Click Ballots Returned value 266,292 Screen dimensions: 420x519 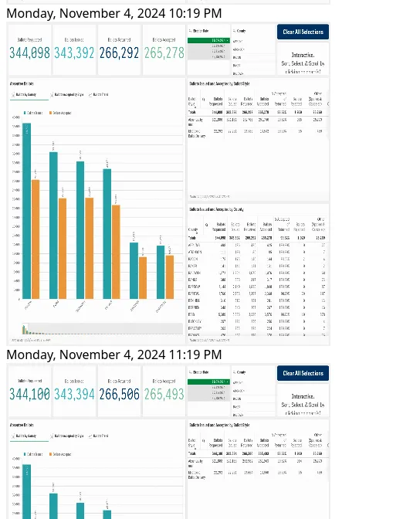119,53
